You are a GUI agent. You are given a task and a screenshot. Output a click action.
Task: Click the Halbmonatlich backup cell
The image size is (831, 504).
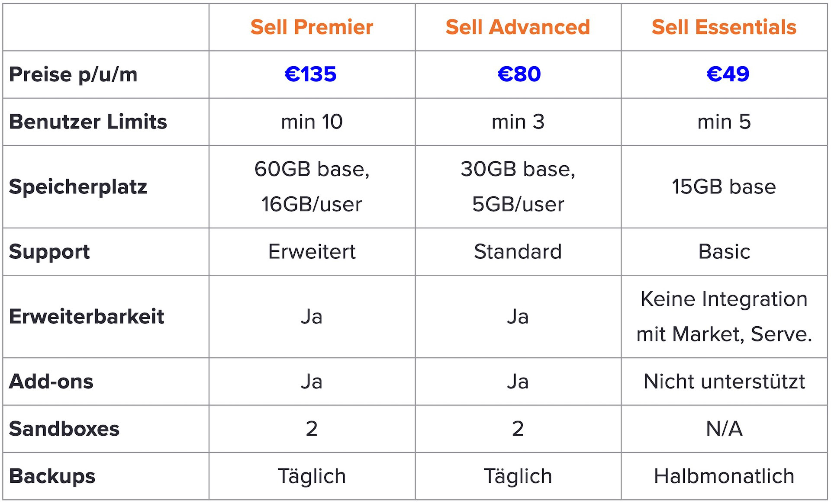click(724, 476)
